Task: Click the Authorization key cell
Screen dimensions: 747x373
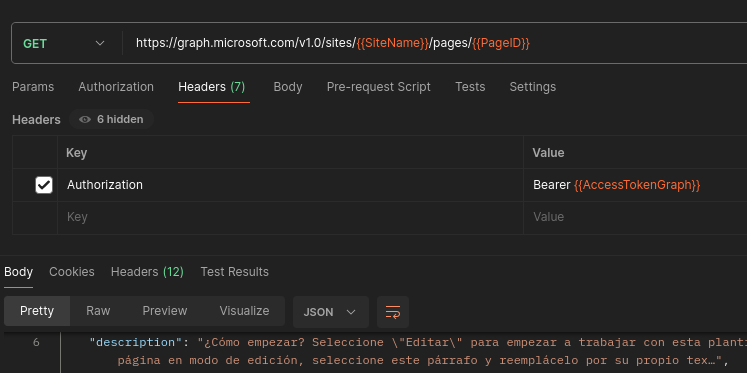Action: 291,185
